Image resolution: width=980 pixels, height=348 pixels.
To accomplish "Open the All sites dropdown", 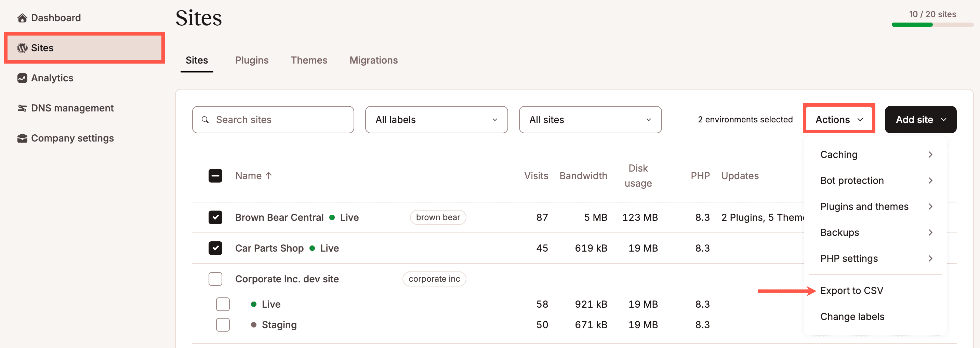I will pyautogui.click(x=590, y=120).
